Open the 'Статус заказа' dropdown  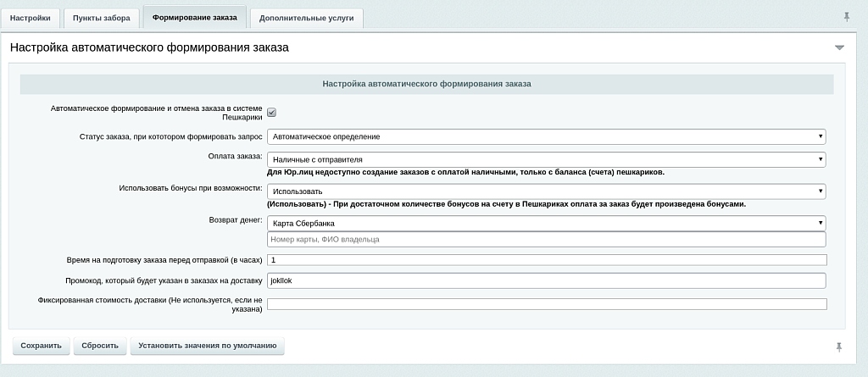click(546, 136)
